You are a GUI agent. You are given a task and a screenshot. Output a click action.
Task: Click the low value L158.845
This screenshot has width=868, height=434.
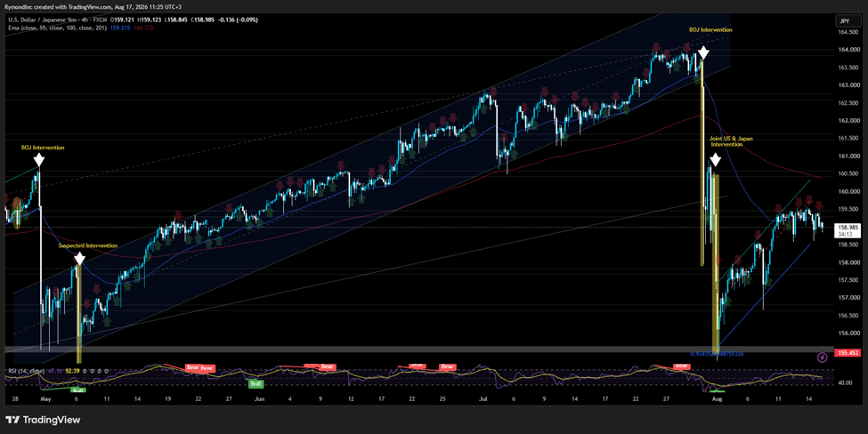point(174,20)
